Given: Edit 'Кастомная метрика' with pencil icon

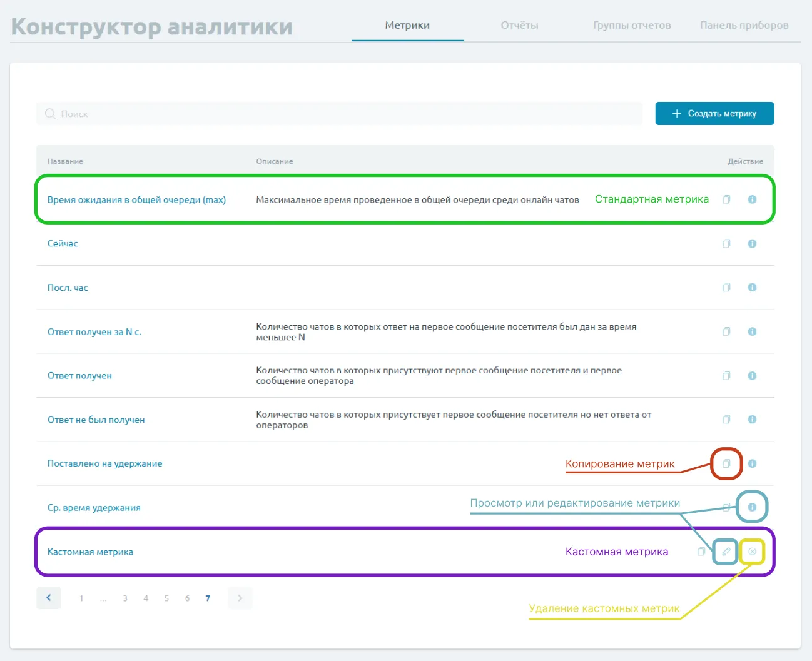Looking at the screenshot, I should pyautogui.click(x=726, y=552).
